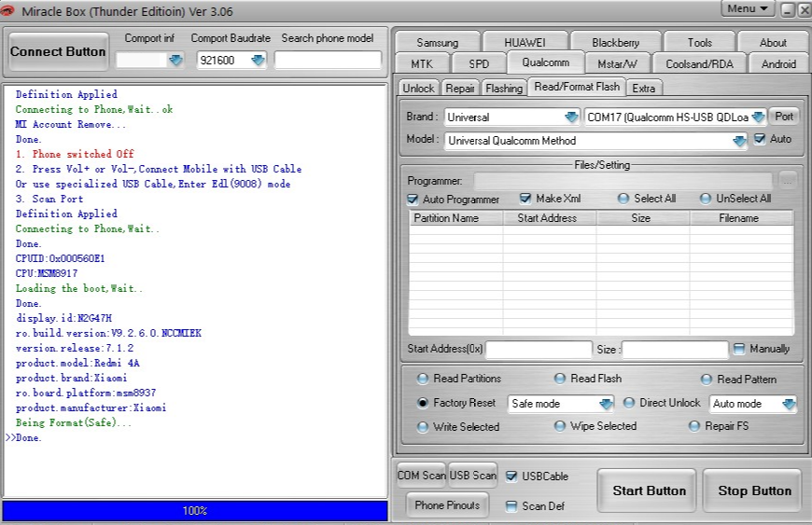This screenshot has height=525, width=812.
Task: Click the Partition Name column header
Action: [x=455, y=218]
